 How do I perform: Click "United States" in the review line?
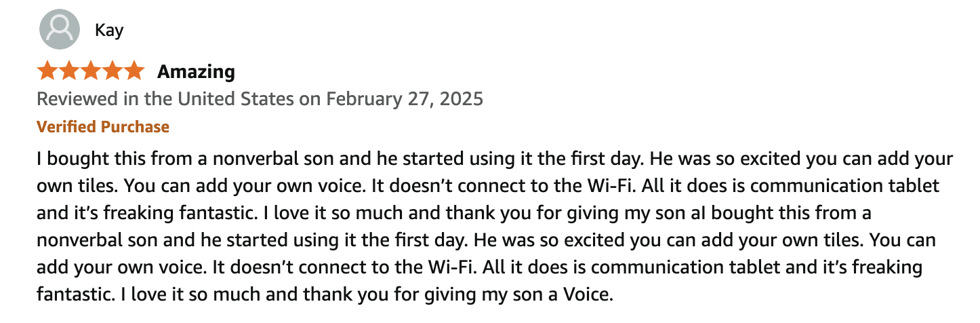tap(236, 99)
